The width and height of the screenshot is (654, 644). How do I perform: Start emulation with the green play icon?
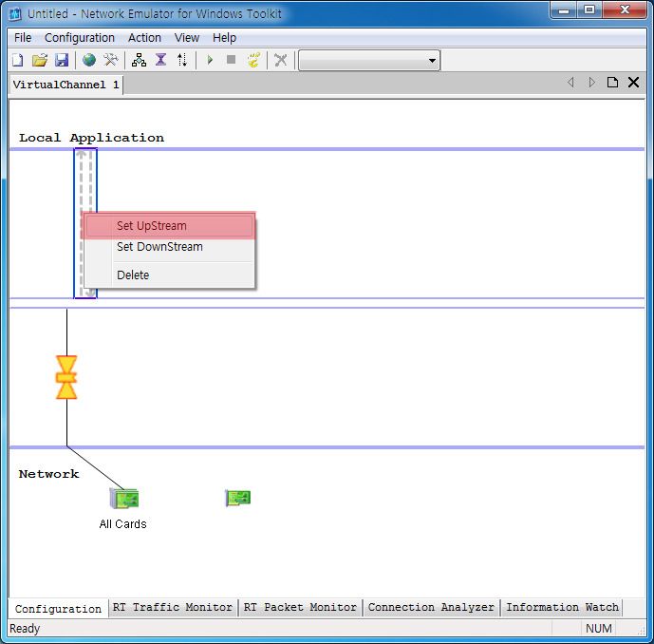coord(210,60)
